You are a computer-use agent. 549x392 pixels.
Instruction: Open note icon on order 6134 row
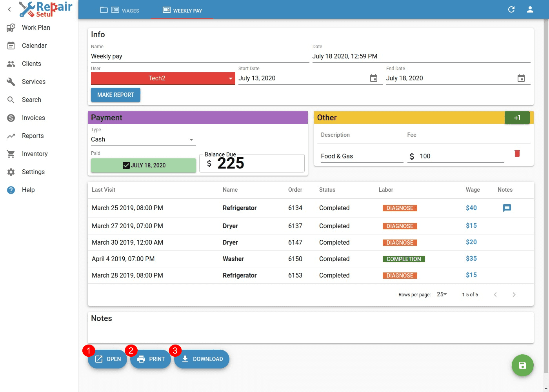(507, 208)
